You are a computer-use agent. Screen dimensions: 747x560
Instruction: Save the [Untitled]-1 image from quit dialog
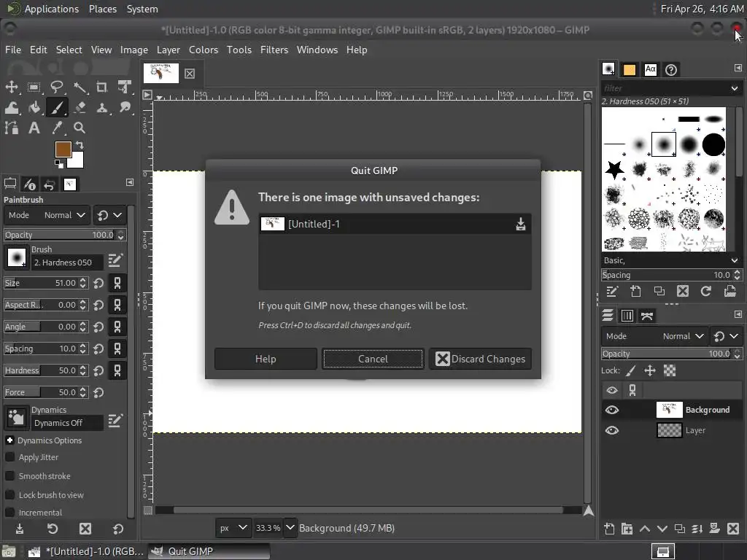coord(521,225)
